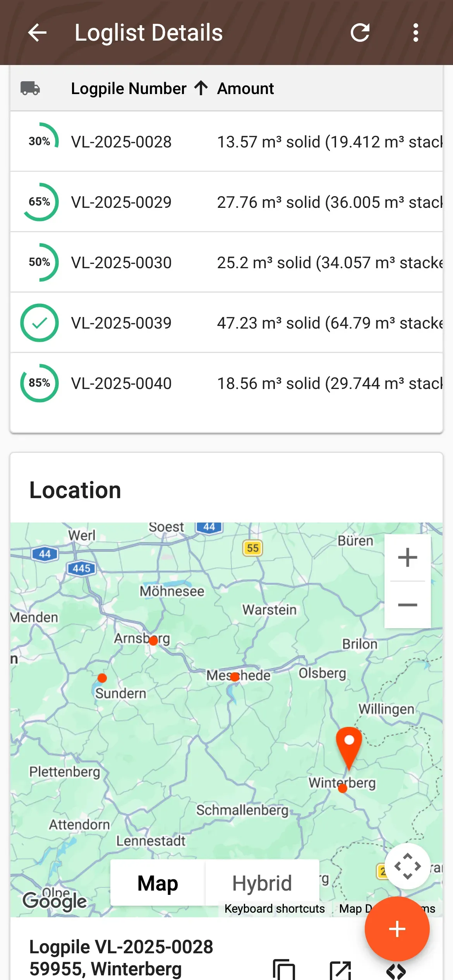Click the orange dot marker near Sundern
453x980 pixels.
(102, 678)
